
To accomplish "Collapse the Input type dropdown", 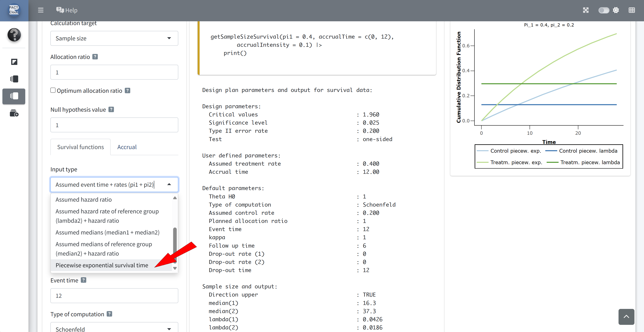I will [169, 185].
